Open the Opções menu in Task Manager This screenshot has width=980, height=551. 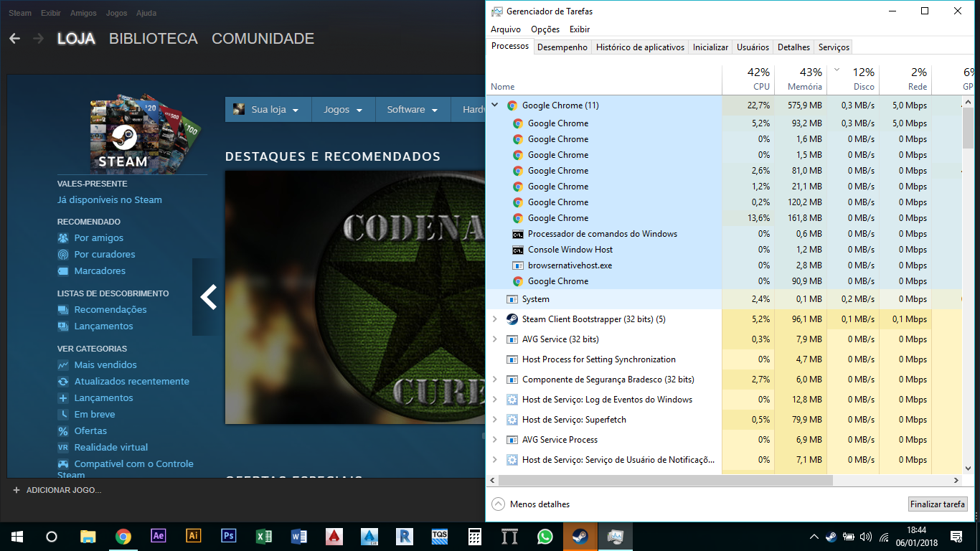545,29
